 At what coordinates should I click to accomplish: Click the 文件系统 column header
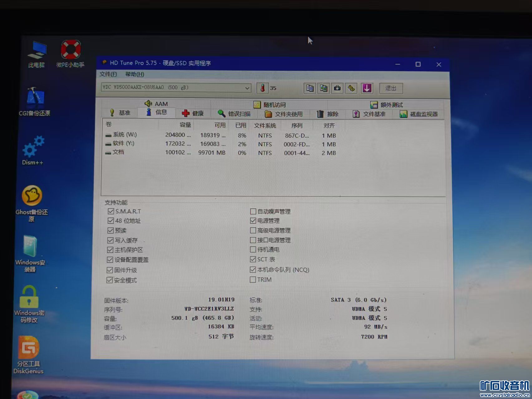pyautogui.click(x=265, y=125)
